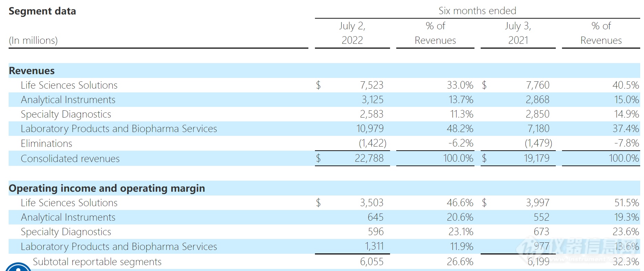Viewport: 644px width, 271px height.
Task: Select the 14.9% cell
Action: (627, 114)
